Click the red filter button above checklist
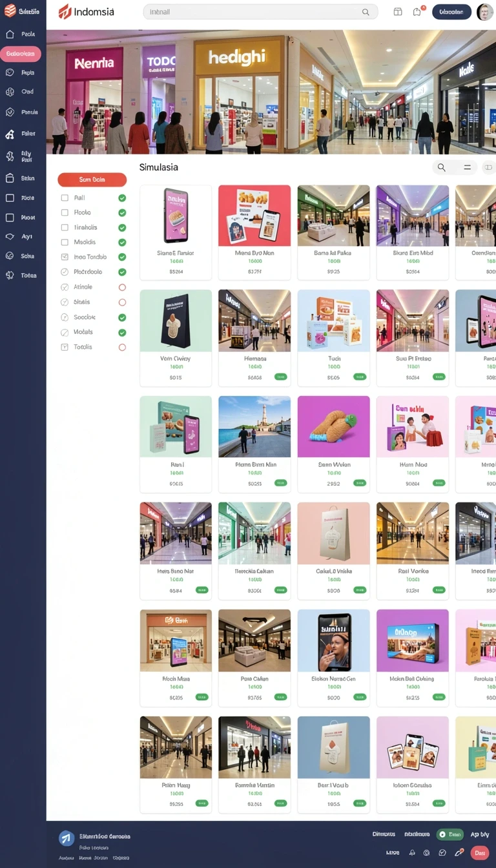 [x=92, y=180]
